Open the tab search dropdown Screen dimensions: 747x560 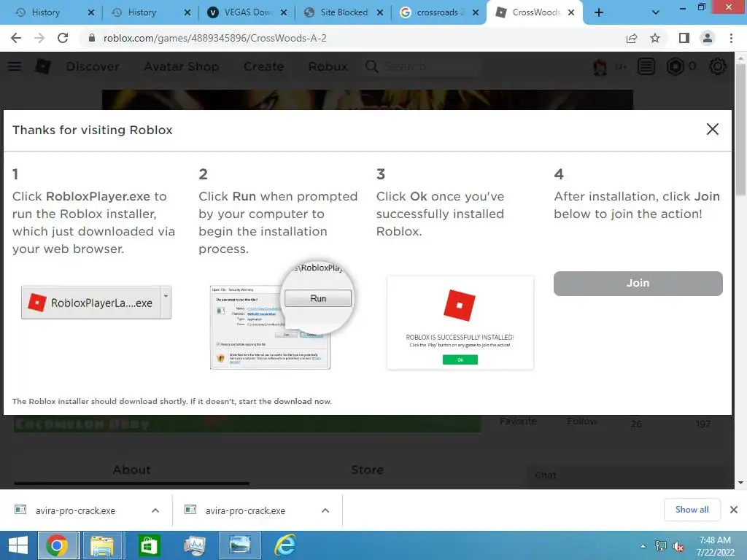tap(656, 12)
